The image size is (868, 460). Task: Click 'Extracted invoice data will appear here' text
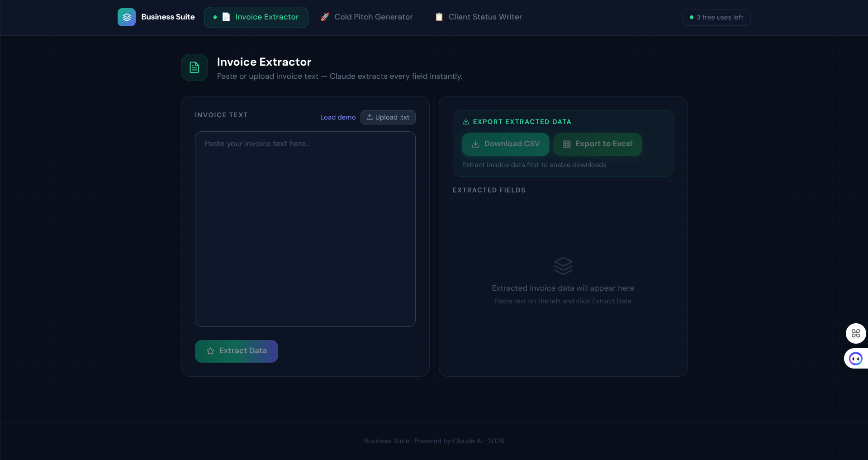563,288
